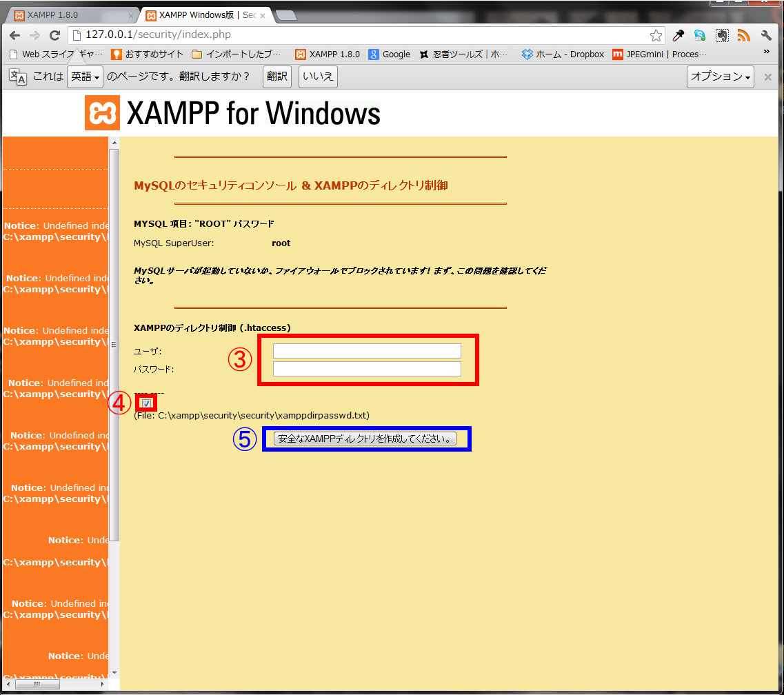Open the Skype extension icon

[699, 35]
